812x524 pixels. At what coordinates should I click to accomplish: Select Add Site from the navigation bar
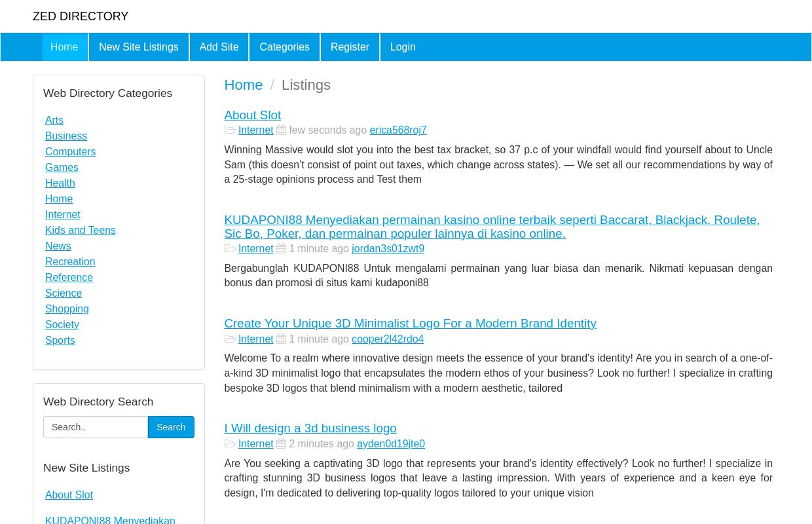(x=219, y=47)
